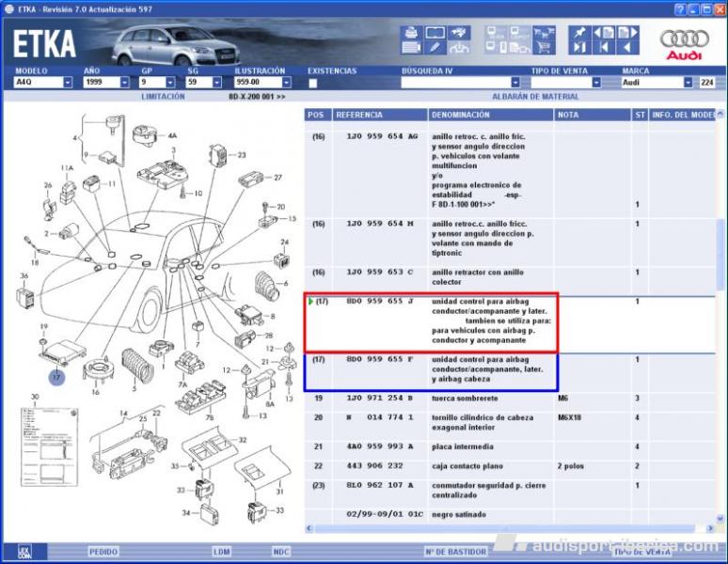Click the POS column header

click(x=318, y=115)
